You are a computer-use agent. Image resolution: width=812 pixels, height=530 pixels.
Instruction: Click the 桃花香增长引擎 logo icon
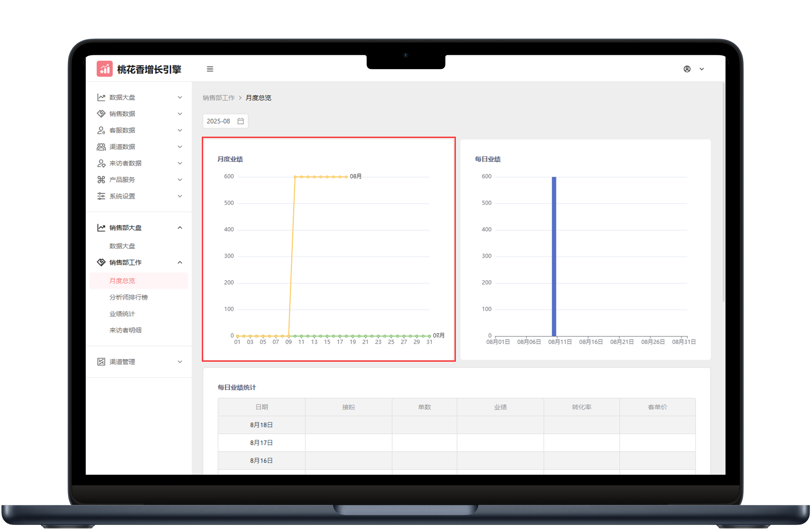(104, 69)
